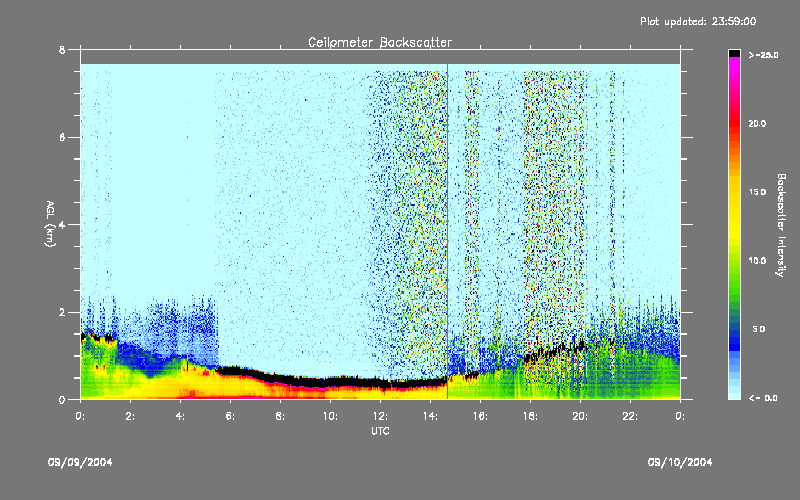Click the x-axis tick label '20:'
Image resolution: width=800 pixels, height=500 pixels.
580,416
